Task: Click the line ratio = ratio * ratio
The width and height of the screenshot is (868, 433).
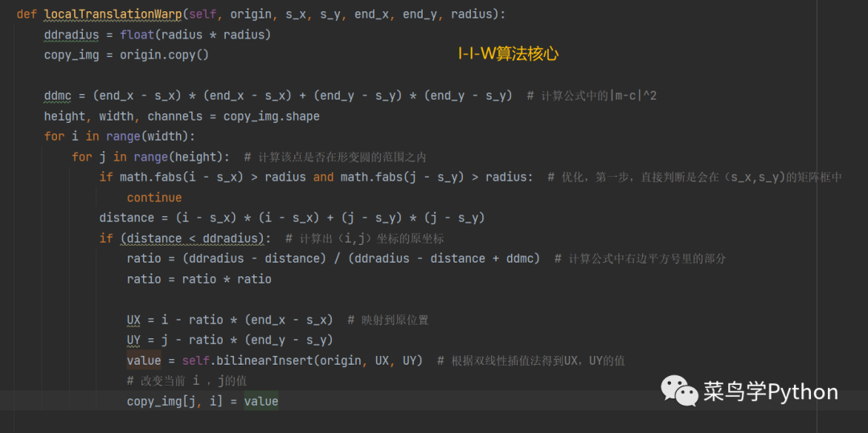Action: pos(199,280)
